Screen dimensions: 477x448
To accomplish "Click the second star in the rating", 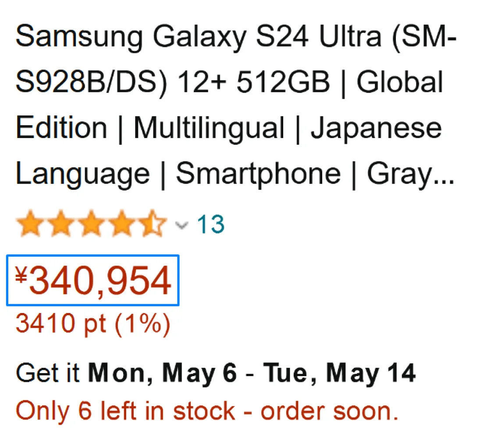I will click(61, 224).
